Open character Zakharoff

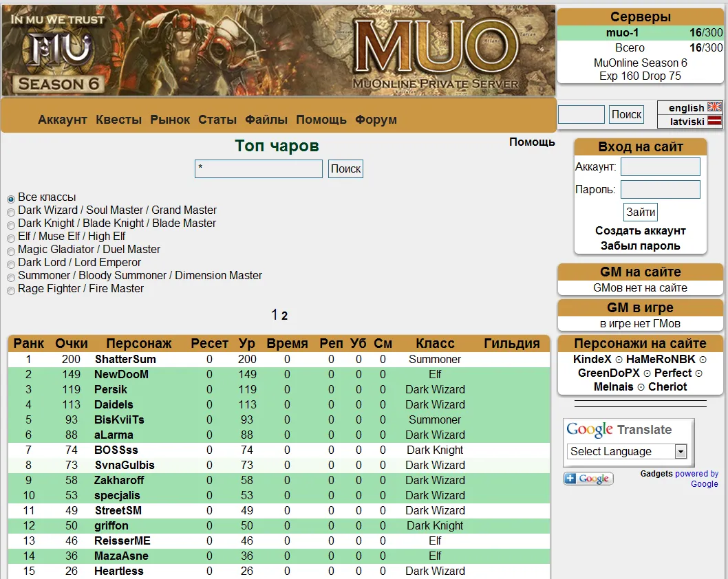[x=119, y=480]
